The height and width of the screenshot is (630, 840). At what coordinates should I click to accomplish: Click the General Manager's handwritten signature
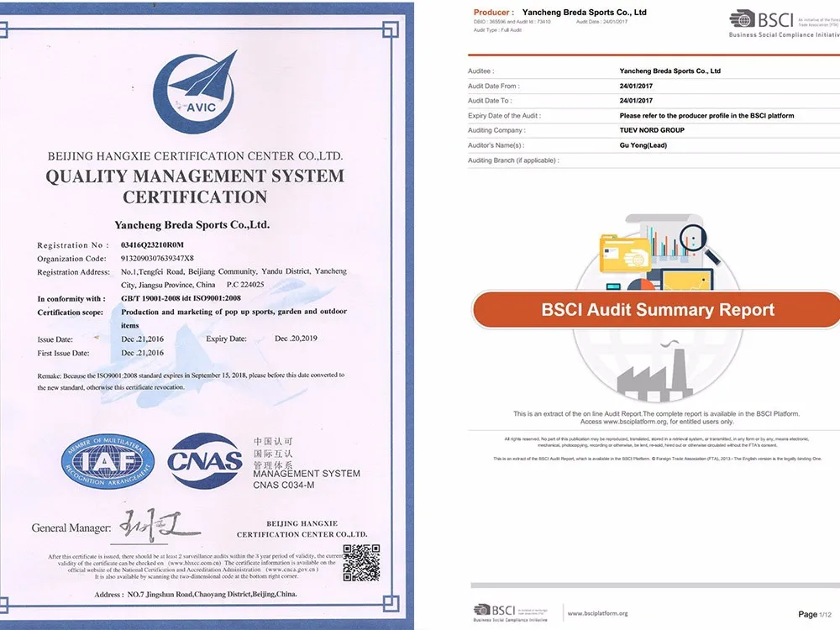pyautogui.click(x=159, y=526)
